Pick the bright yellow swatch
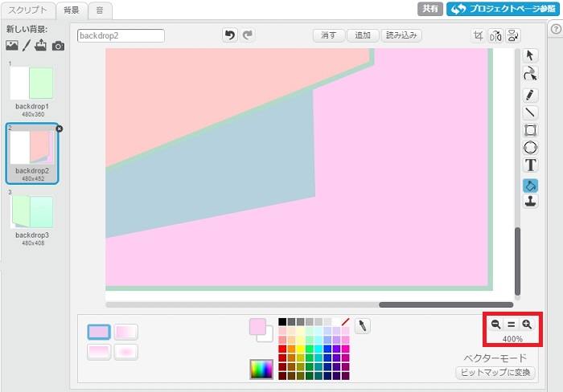Image resolution: width=563 pixels, height=392 pixels. (x=301, y=349)
